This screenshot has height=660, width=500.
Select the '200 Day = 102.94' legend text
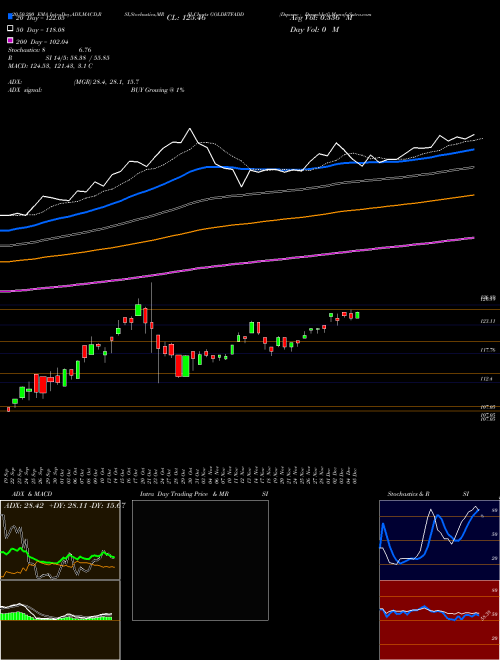42,41
